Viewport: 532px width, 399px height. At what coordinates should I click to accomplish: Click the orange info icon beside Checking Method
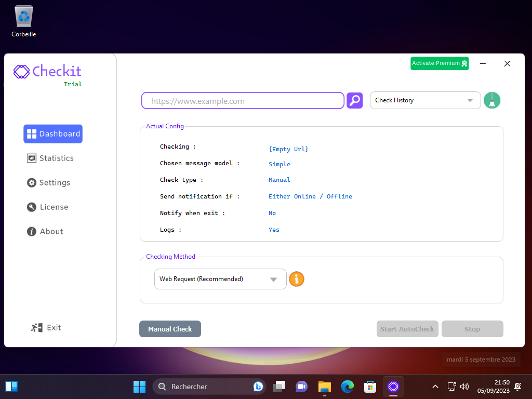(x=296, y=279)
